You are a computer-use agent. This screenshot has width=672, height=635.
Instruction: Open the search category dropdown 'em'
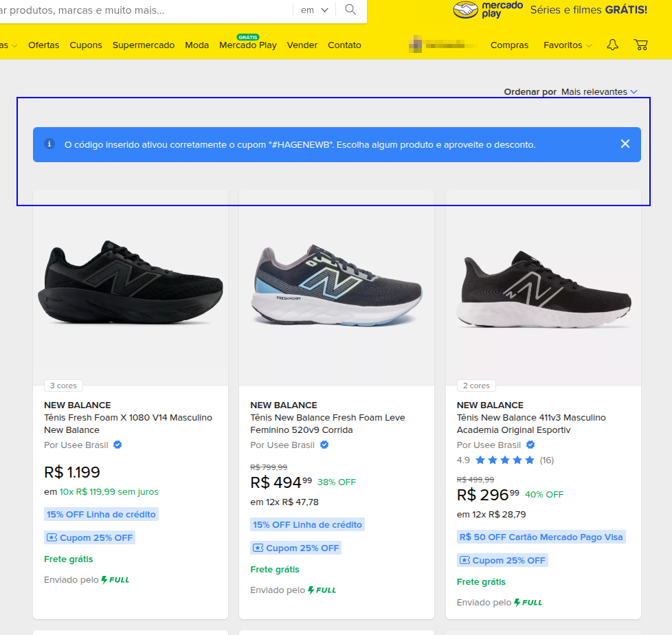(x=314, y=10)
